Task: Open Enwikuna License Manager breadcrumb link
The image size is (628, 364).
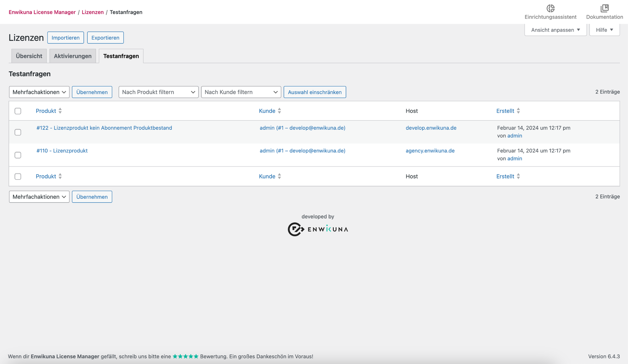Action: point(42,12)
